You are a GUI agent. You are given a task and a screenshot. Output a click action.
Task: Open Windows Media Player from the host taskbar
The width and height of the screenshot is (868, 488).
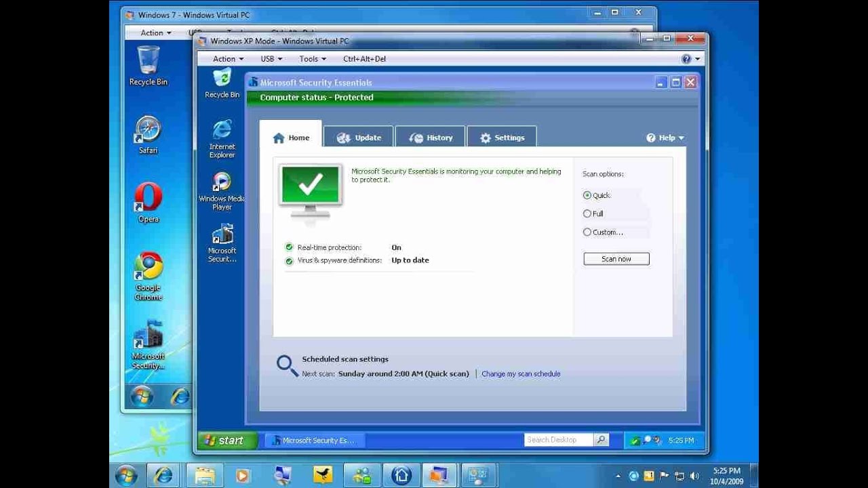pyautogui.click(x=243, y=475)
